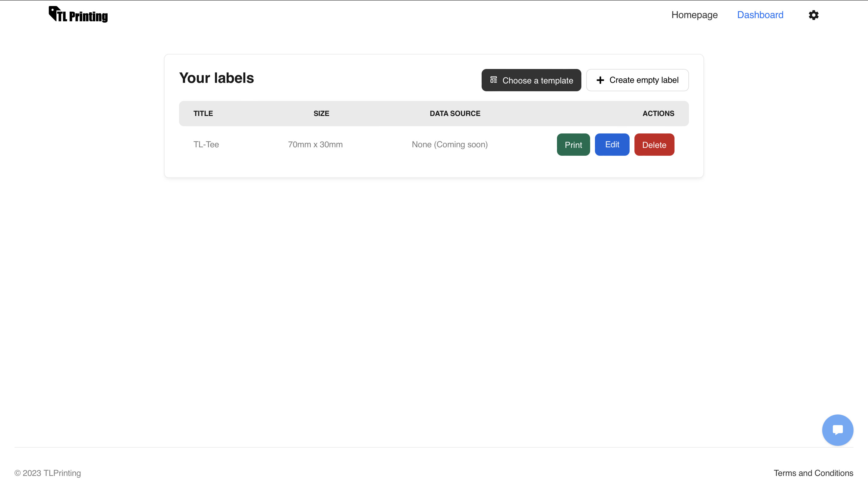Click the None (Coming soon) cell
The width and height of the screenshot is (868, 494).
pos(449,145)
